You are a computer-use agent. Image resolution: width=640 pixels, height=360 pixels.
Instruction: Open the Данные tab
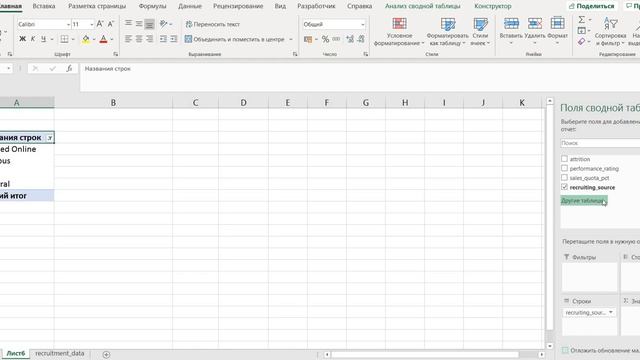(190, 6)
